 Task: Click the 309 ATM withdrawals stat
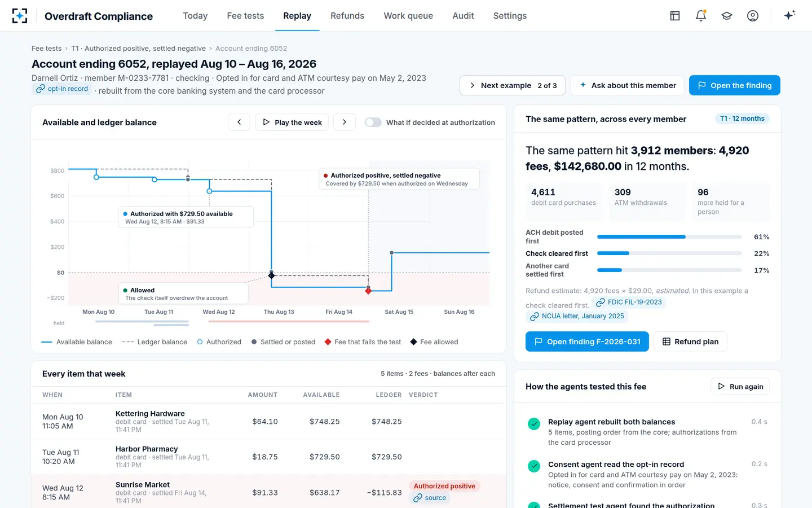(x=647, y=202)
